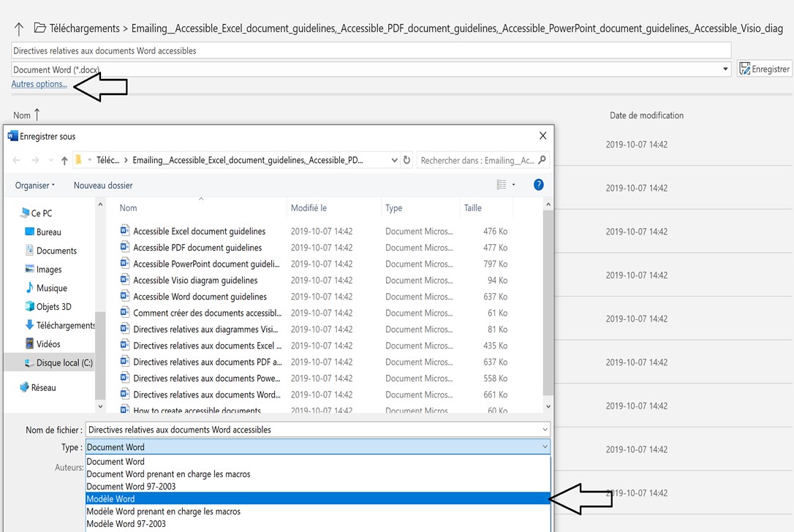
Task: Click Nouveau dossier button
Action: 103,186
